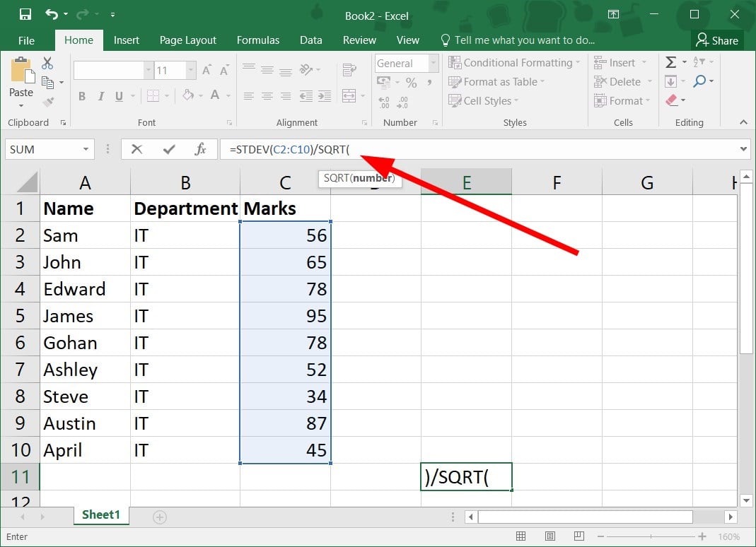Click the Share button

pyautogui.click(x=717, y=40)
